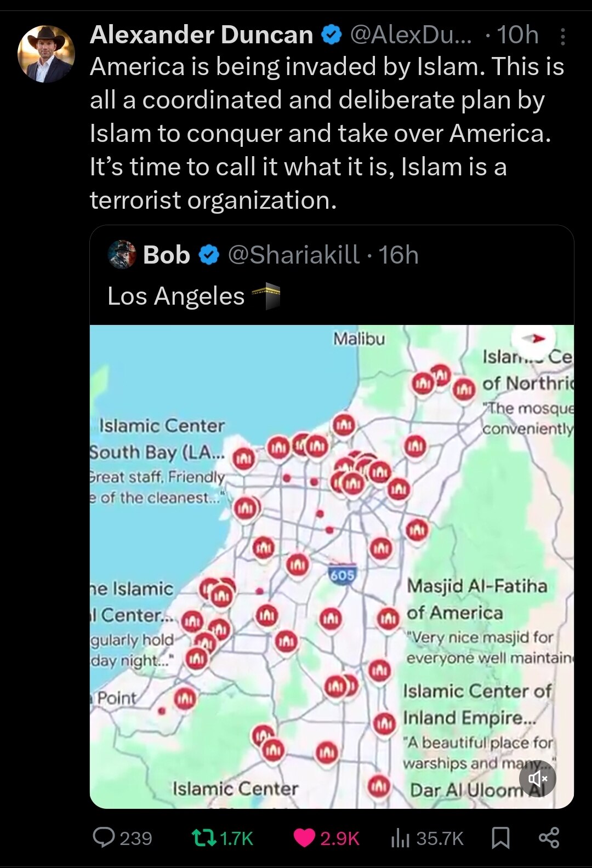Open the quoted Los Angeles post text
Image resolution: width=592 pixels, height=868 pixels.
pyautogui.click(x=176, y=296)
